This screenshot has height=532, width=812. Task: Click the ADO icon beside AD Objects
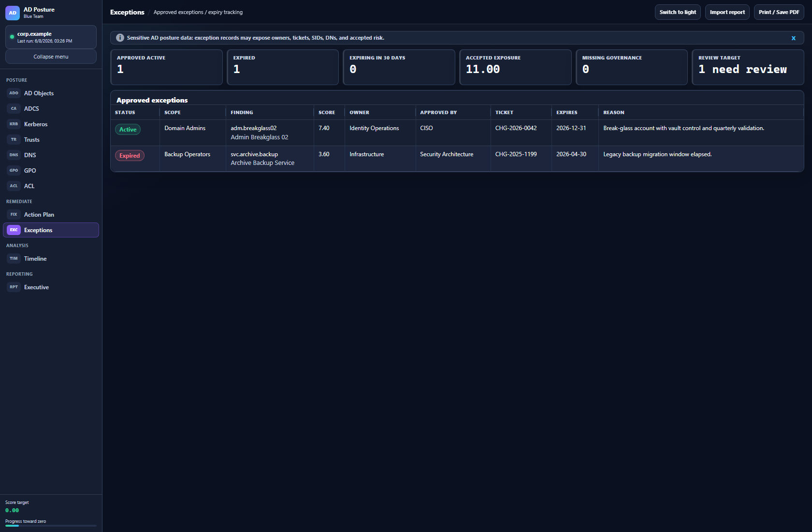(14, 93)
